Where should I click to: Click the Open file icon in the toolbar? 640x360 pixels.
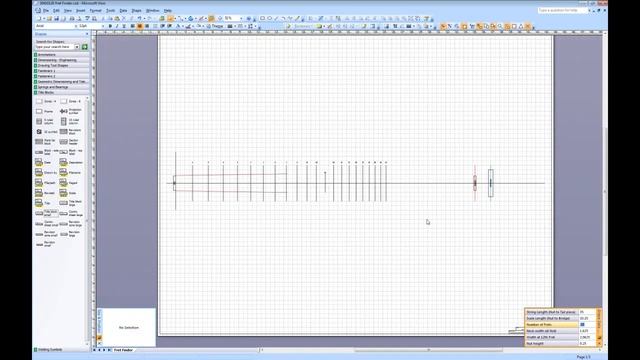click(49, 18)
